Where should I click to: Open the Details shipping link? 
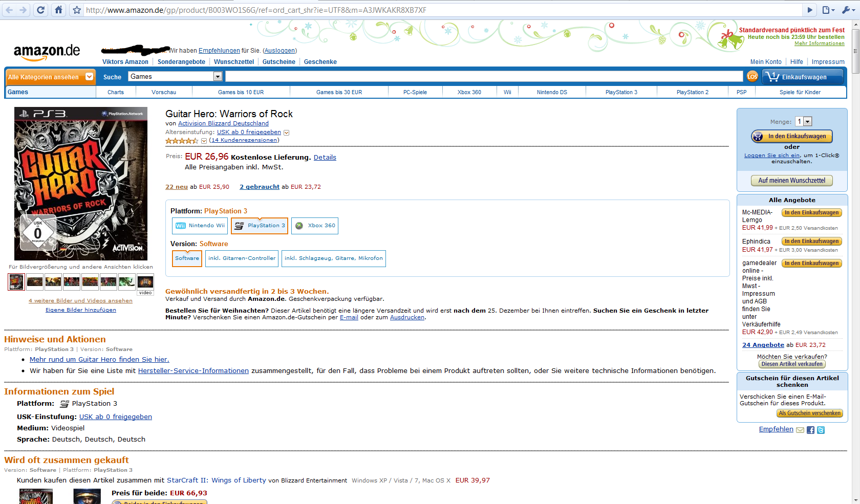(x=325, y=158)
